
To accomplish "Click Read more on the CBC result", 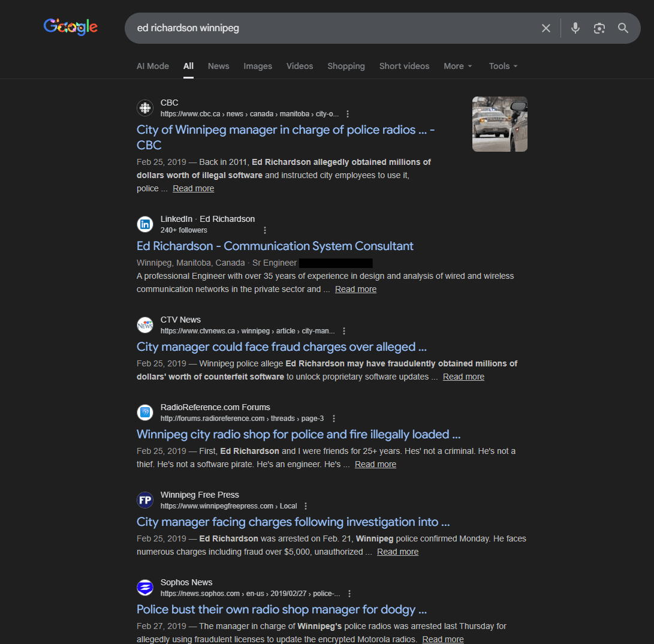I will tap(193, 188).
